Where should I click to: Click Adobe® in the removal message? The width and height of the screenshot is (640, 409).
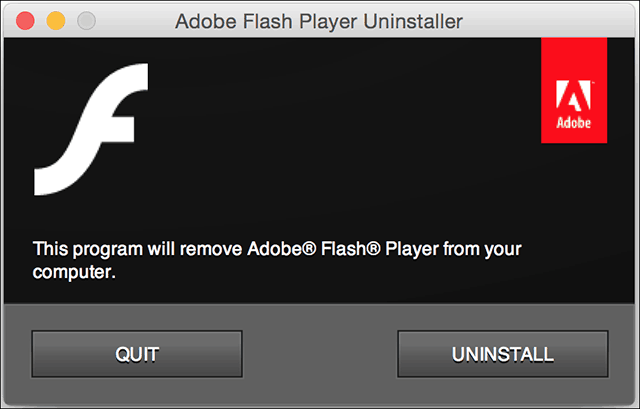[282, 249]
